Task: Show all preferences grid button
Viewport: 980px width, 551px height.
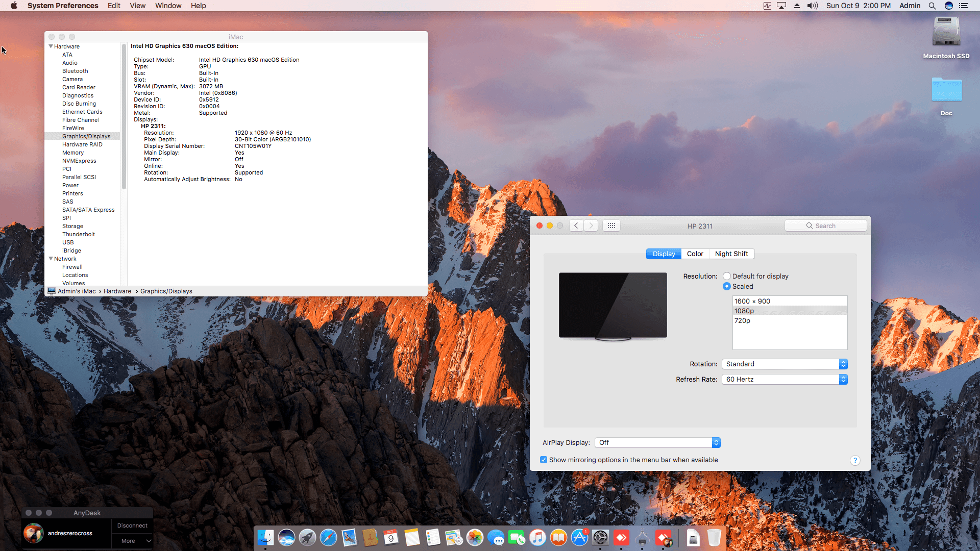Action: coord(611,226)
